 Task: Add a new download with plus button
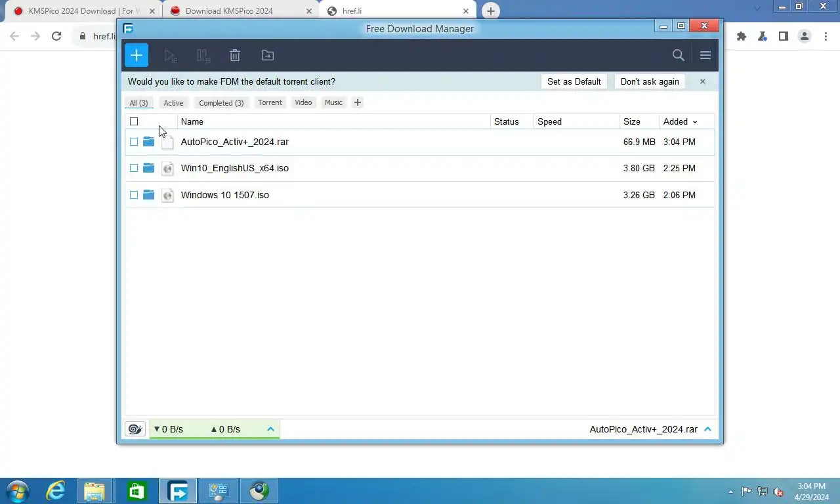[136, 55]
